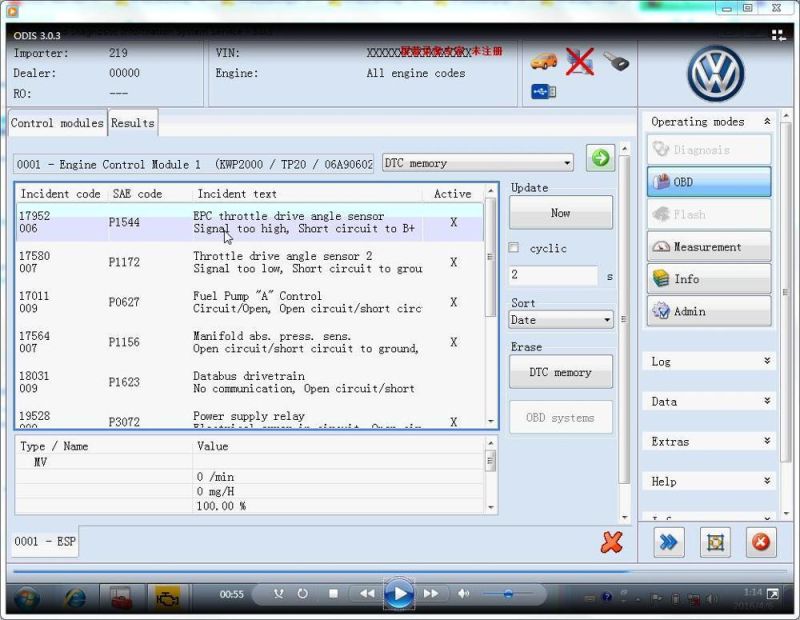Click the blue double-arrow forward button
The image size is (800, 620).
pyautogui.click(x=669, y=542)
